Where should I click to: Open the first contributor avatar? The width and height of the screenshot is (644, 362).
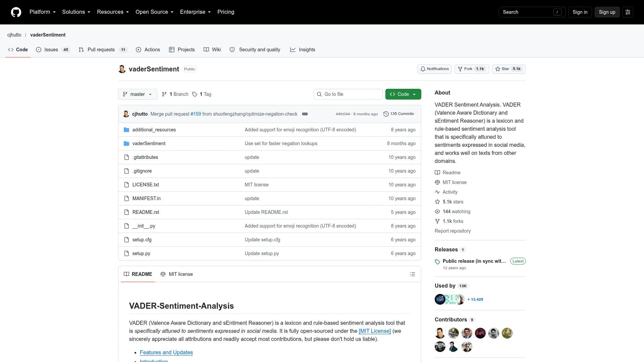pyautogui.click(x=440, y=333)
